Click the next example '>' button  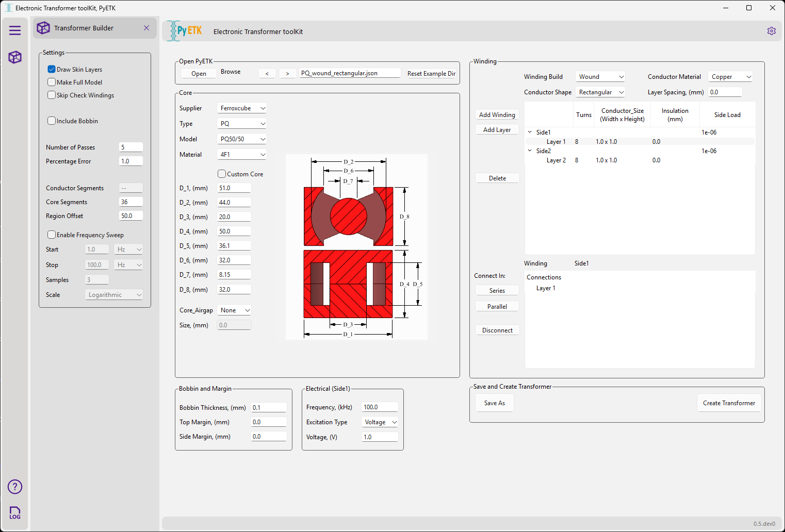pyautogui.click(x=287, y=74)
